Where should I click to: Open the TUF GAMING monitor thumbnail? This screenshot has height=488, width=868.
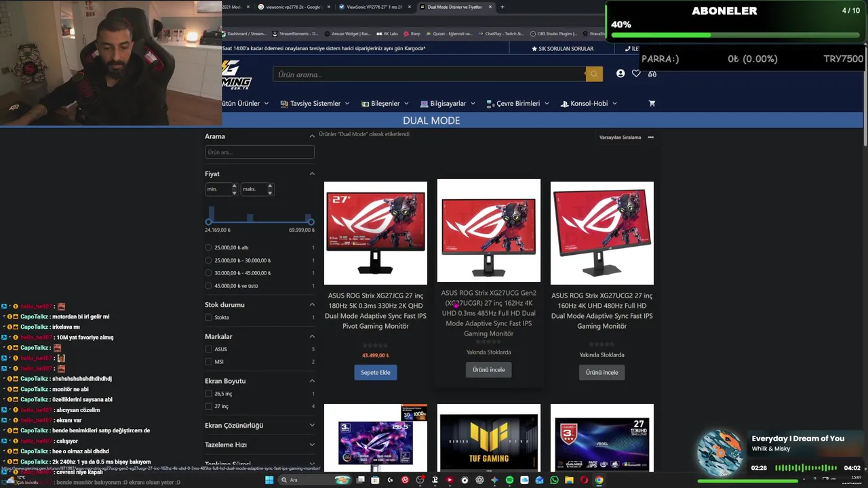(x=489, y=438)
